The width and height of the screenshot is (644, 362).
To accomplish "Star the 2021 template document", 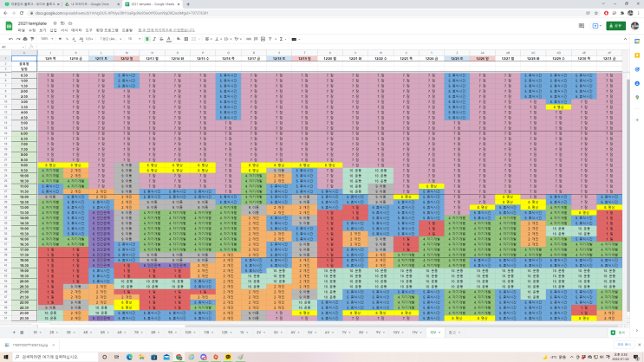I will [x=55, y=23].
